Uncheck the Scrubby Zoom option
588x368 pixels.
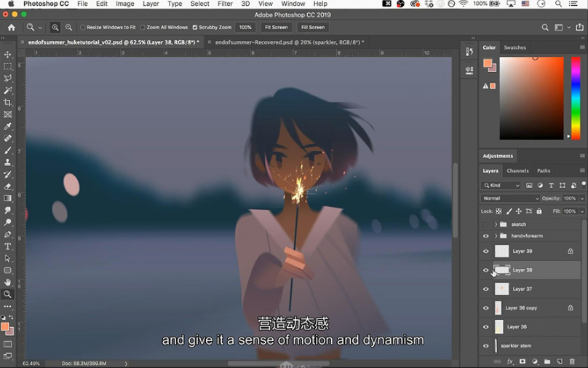[194, 28]
